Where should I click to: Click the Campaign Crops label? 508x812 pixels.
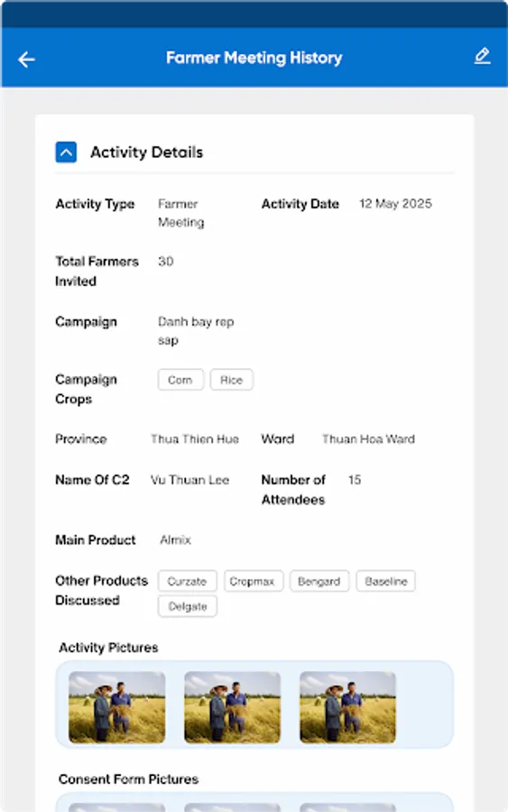86,390
